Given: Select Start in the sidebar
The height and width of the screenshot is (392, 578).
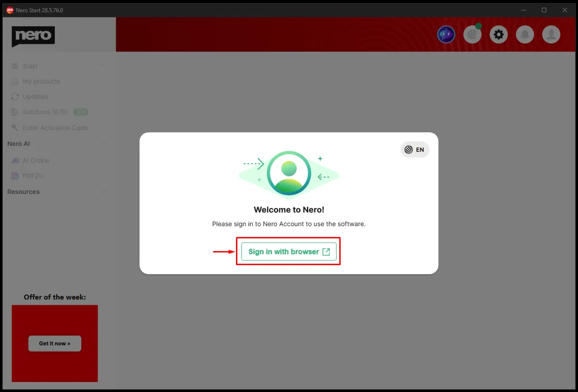Looking at the screenshot, I should 30,66.
